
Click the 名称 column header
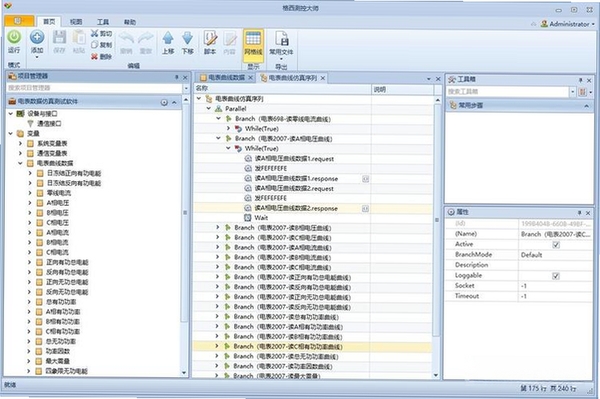click(x=282, y=89)
